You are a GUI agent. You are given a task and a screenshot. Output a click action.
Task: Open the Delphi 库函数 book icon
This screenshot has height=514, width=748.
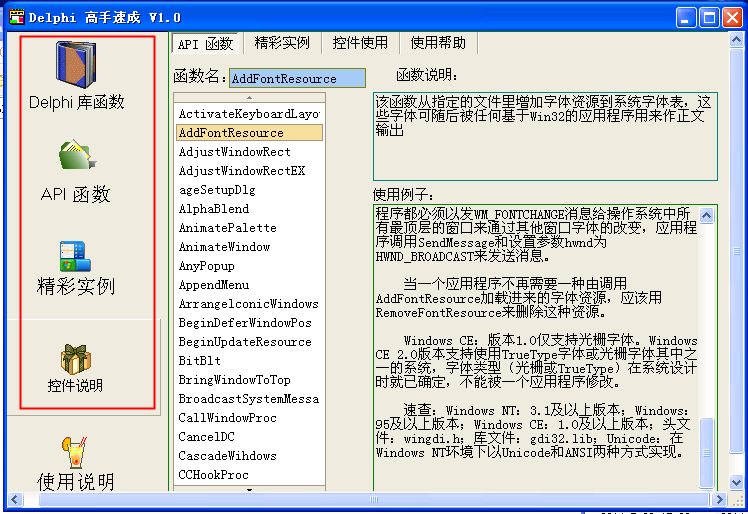click(x=76, y=64)
